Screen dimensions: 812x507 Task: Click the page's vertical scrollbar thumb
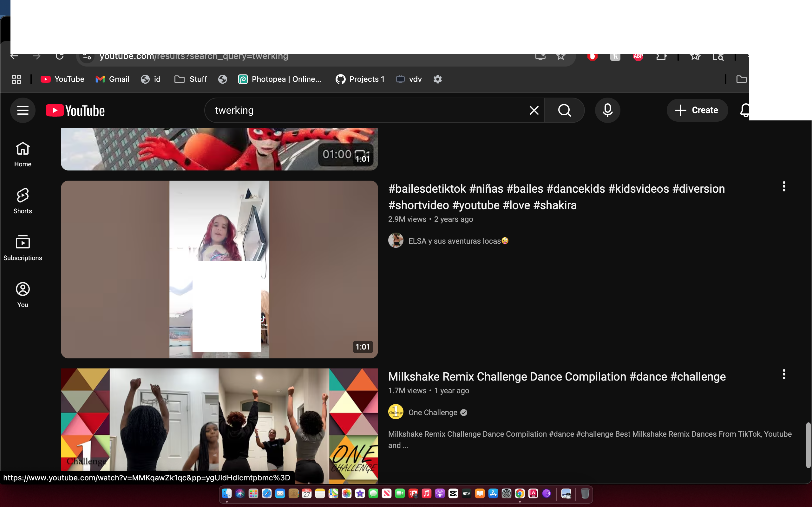(x=808, y=445)
